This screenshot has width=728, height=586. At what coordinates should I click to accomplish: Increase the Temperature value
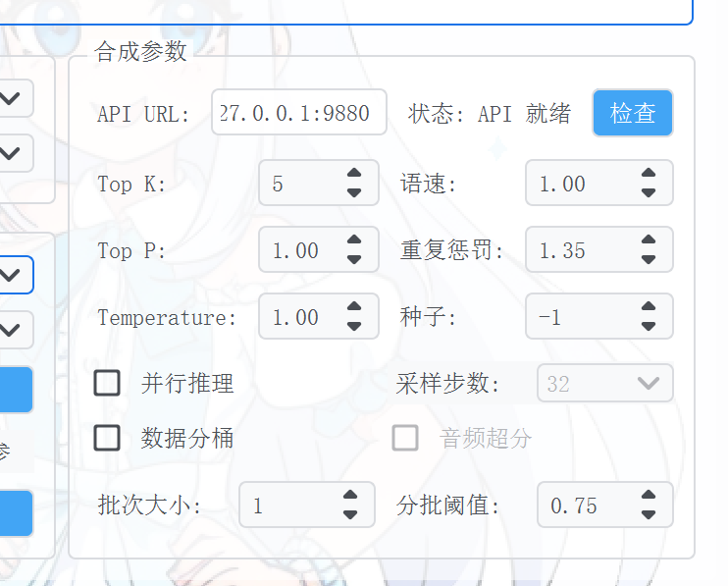(x=354, y=308)
